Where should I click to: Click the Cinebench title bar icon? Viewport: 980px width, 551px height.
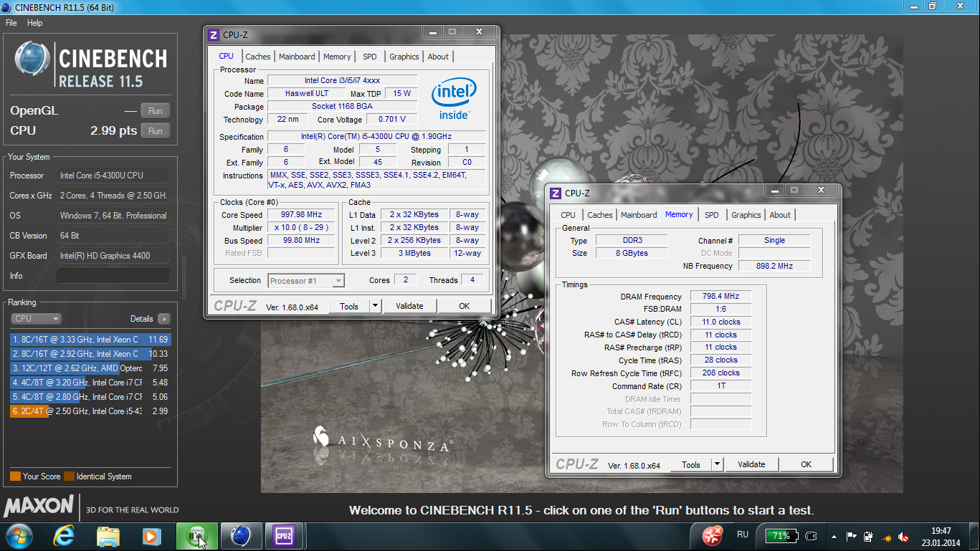(6, 7)
